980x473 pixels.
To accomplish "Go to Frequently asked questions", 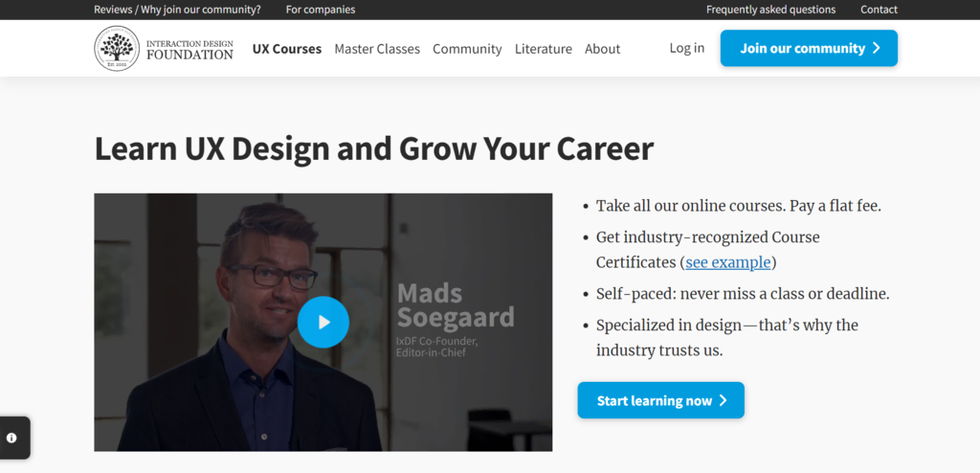I will click(770, 10).
